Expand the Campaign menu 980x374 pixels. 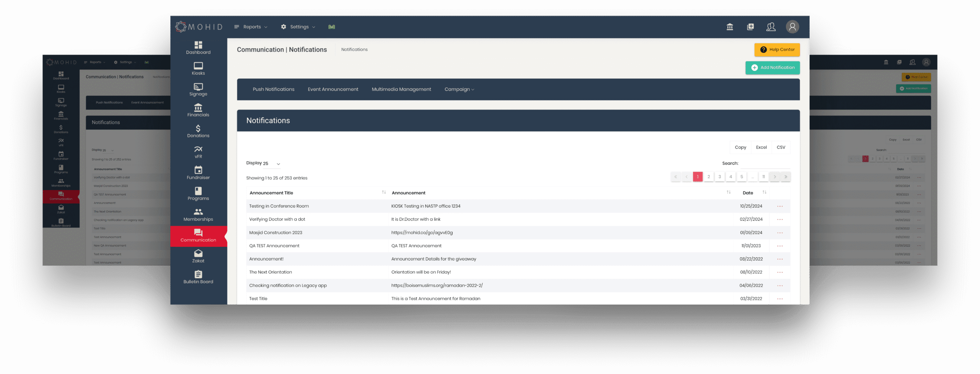point(459,89)
